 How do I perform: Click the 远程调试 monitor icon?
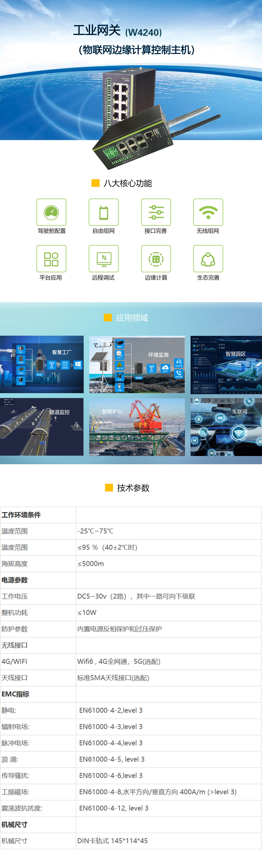tap(104, 258)
